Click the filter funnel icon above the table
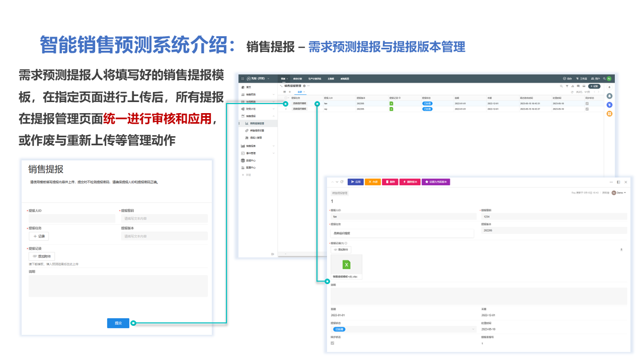The image size is (644, 362). click(x=567, y=86)
